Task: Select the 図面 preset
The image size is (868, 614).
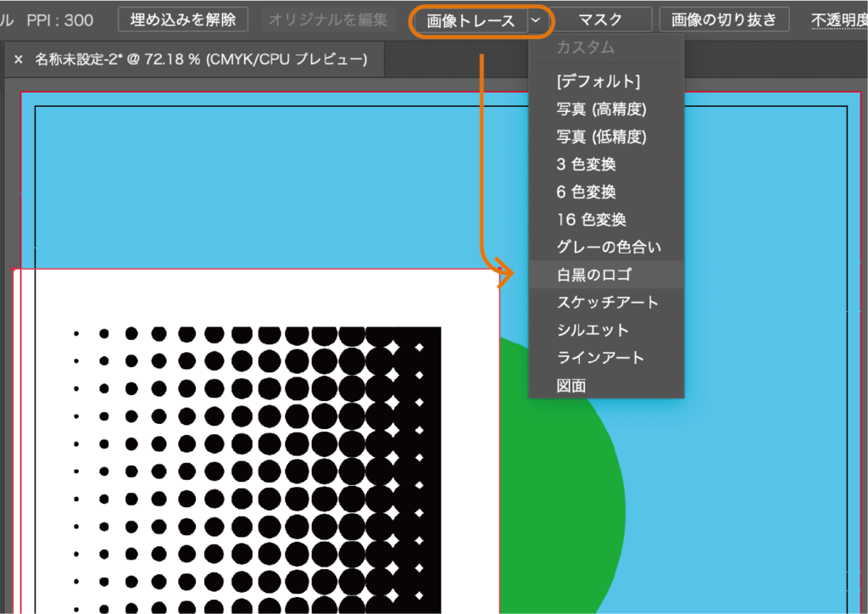Action: point(606,385)
